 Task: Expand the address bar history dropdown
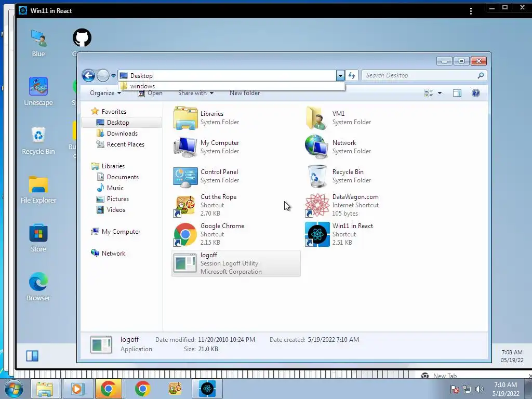point(340,75)
